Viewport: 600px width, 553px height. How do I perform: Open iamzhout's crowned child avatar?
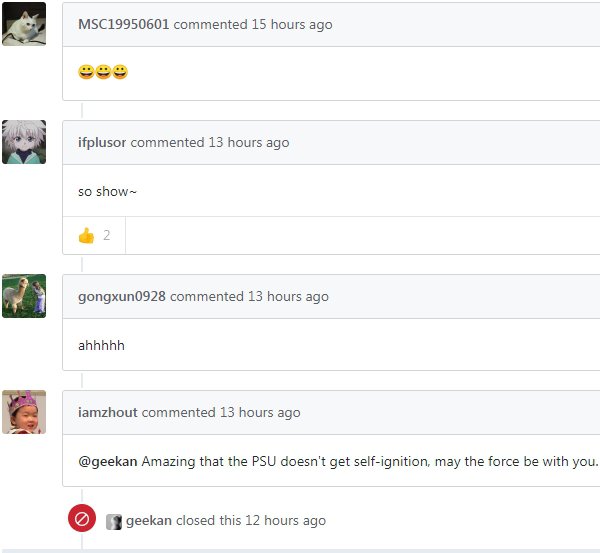click(24, 412)
